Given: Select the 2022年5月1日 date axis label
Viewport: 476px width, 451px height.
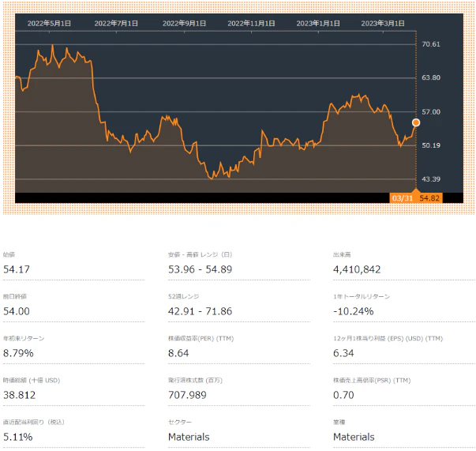Looking at the screenshot, I should tap(49, 24).
